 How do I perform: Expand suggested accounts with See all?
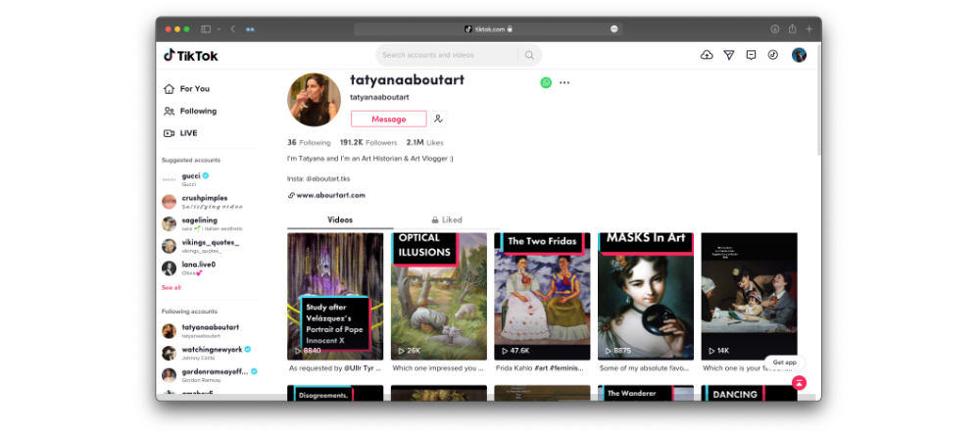[x=171, y=288]
